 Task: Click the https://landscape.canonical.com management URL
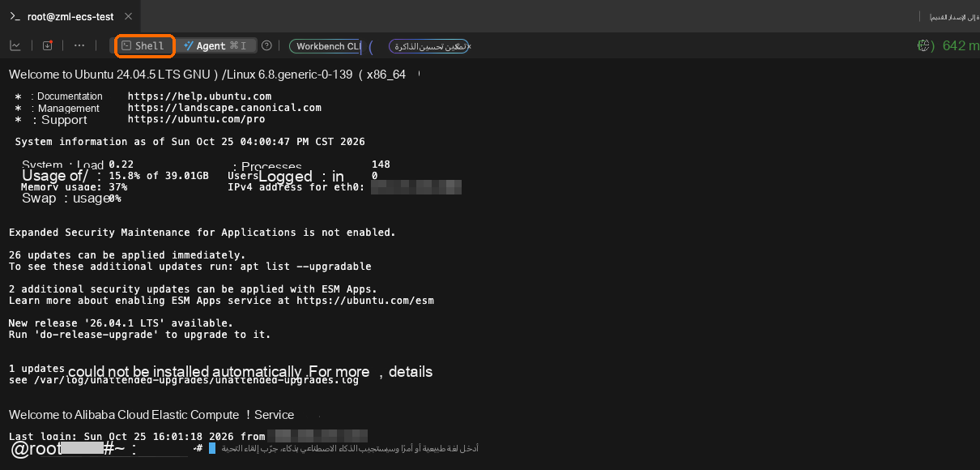pyautogui.click(x=224, y=107)
